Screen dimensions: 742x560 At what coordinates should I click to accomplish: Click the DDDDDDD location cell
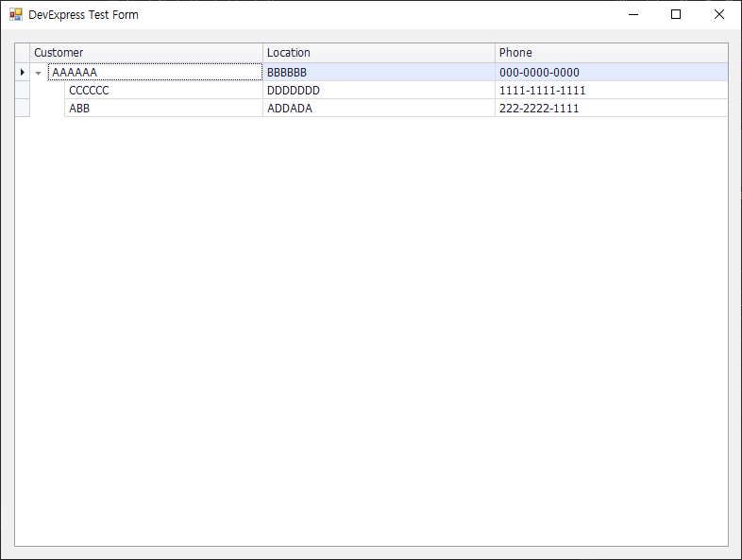coord(379,90)
